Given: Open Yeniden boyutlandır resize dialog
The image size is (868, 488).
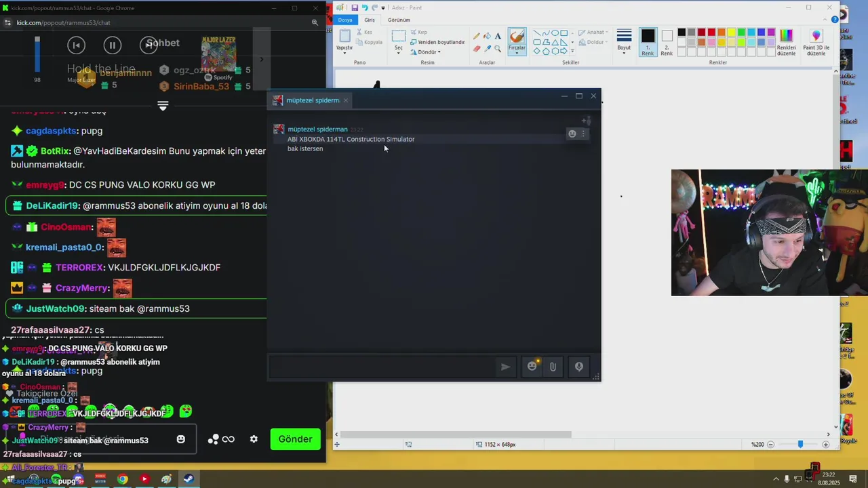Looking at the screenshot, I should [437, 42].
